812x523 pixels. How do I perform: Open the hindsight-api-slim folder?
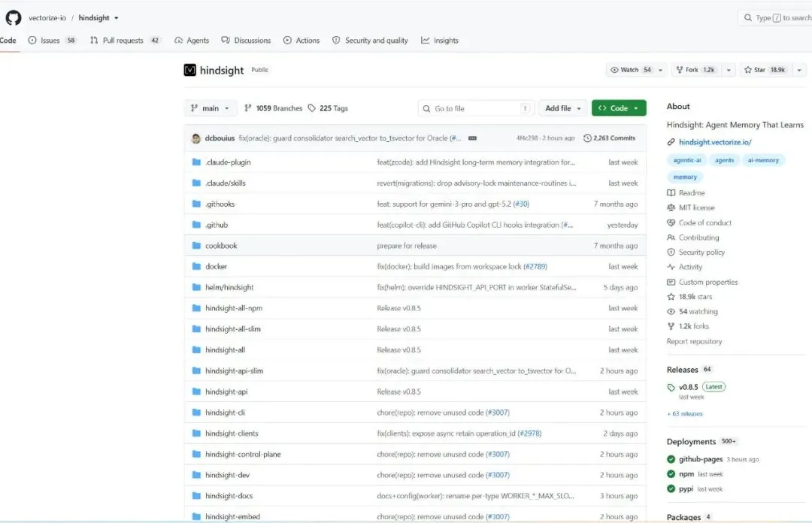tap(234, 370)
